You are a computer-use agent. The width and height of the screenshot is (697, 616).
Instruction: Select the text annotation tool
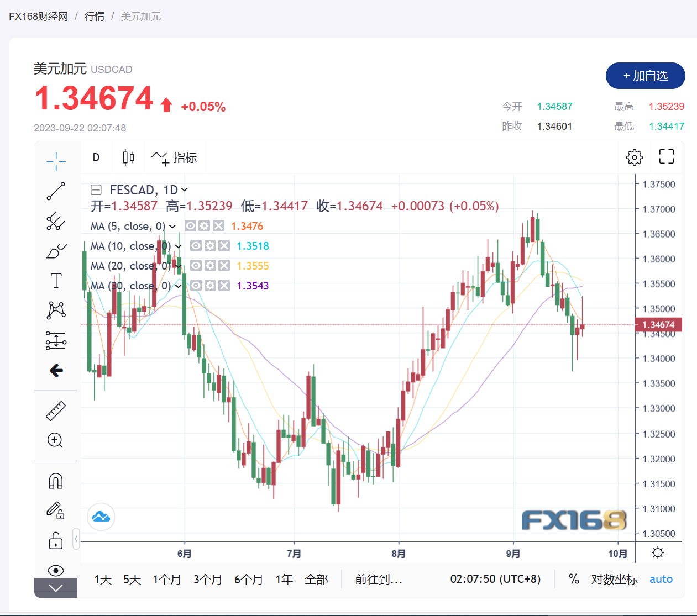point(56,281)
